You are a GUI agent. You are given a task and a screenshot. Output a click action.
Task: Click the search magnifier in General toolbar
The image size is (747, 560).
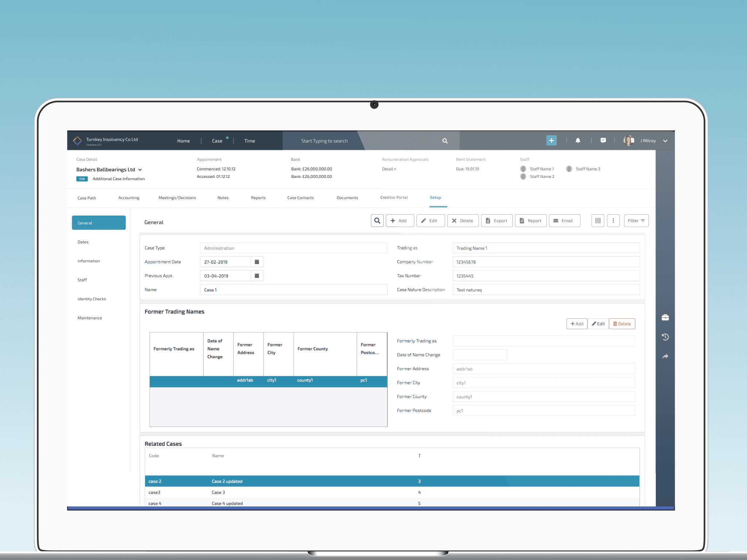(x=377, y=221)
